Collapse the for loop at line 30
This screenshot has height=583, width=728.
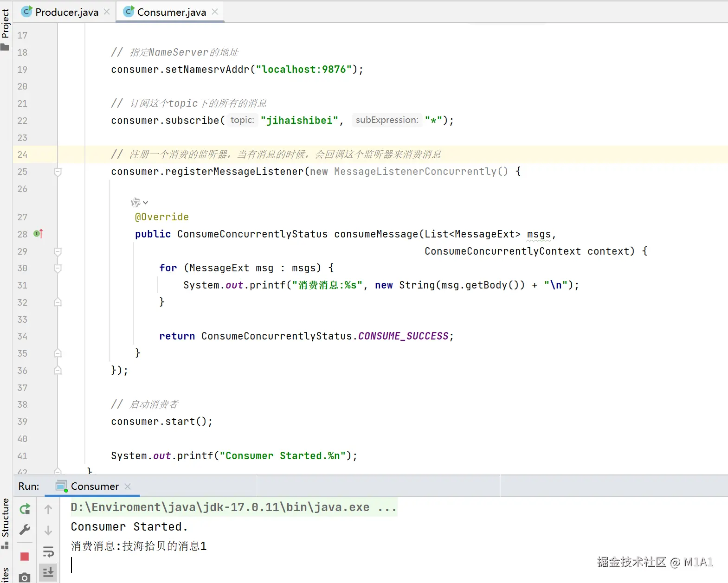[x=58, y=269]
